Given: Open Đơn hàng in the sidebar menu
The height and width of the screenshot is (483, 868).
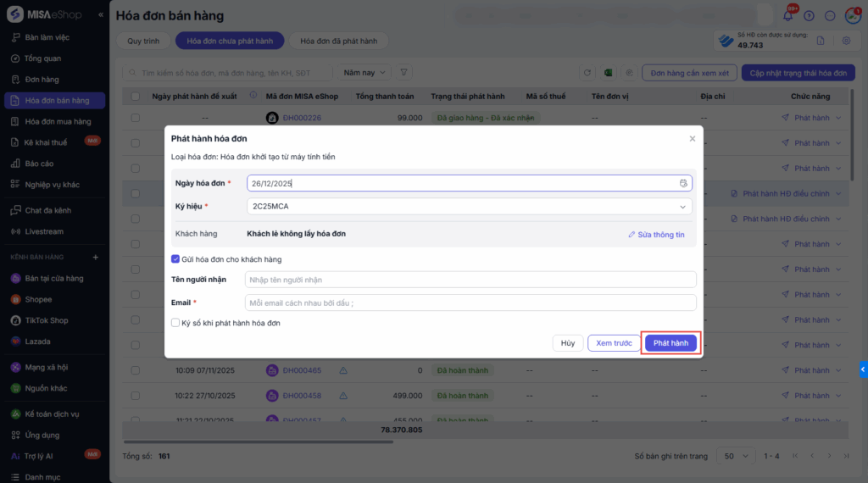Looking at the screenshot, I should [42, 80].
